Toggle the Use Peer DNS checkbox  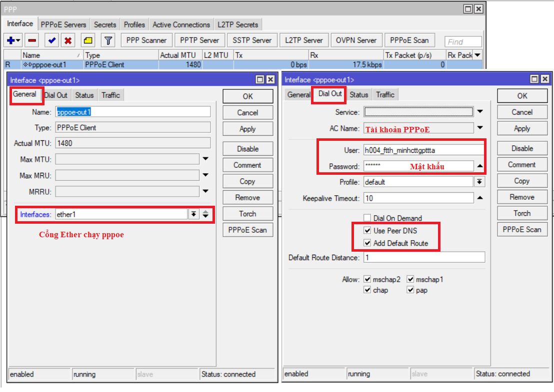[367, 231]
